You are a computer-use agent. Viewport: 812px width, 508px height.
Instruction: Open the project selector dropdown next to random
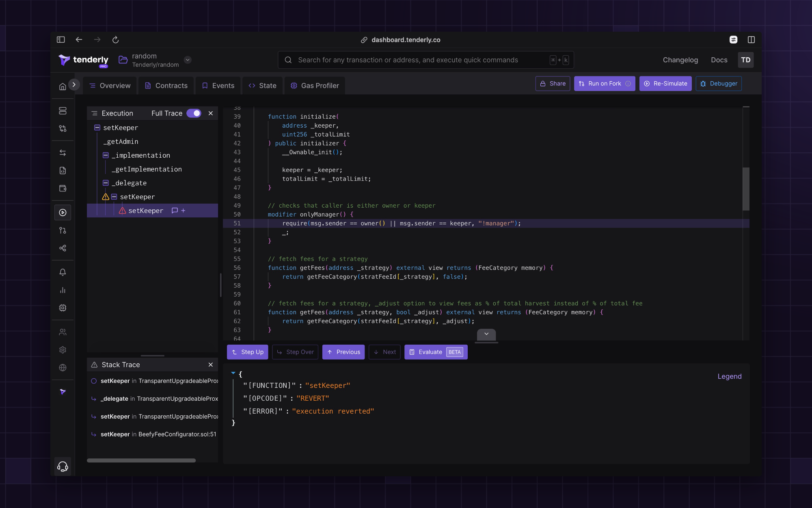(188, 60)
